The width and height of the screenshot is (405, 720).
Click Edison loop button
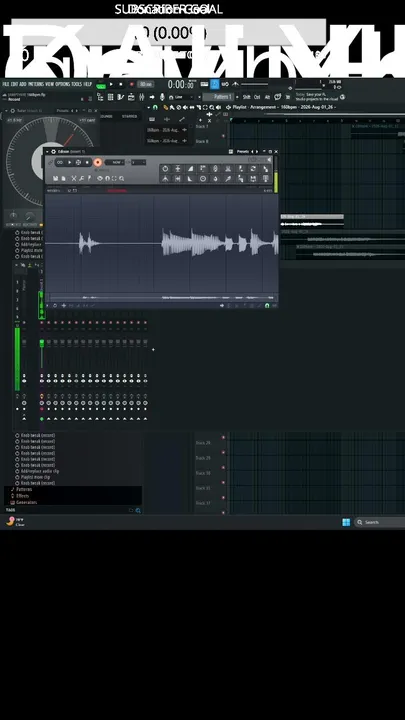tap(60, 162)
